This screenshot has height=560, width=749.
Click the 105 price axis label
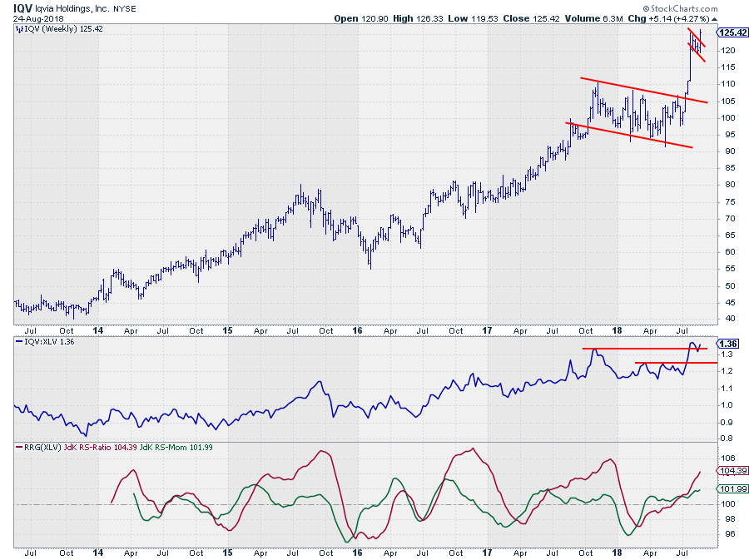tap(728, 102)
